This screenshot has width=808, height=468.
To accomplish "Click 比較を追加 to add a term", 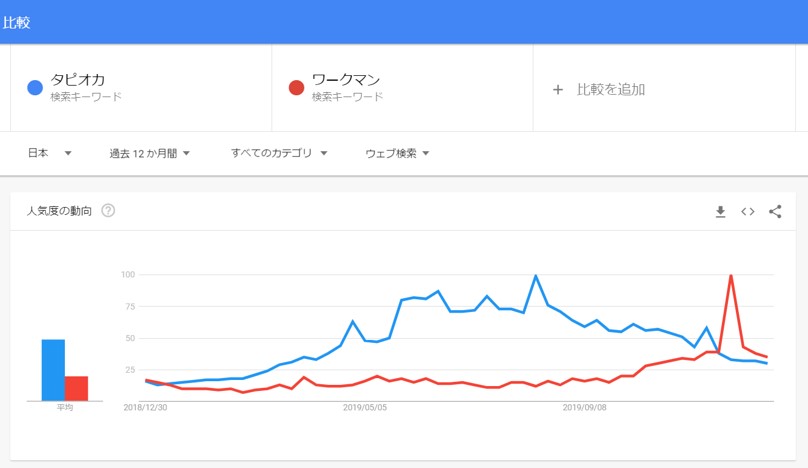I will pos(611,90).
